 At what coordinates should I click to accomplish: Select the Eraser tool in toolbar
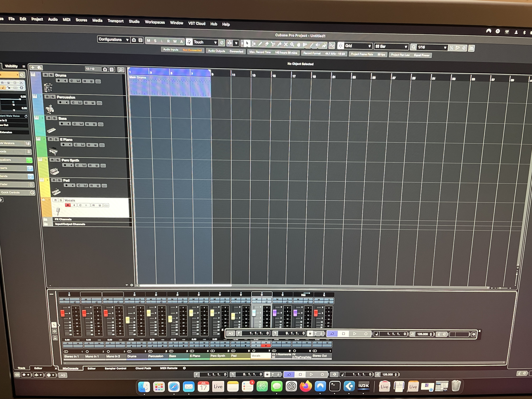pos(267,44)
